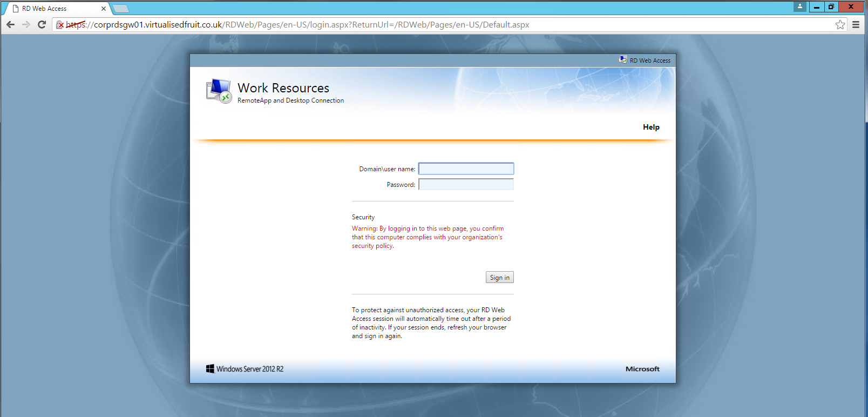
Task: Click the Work Resources computer icon
Action: click(x=219, y=91)
